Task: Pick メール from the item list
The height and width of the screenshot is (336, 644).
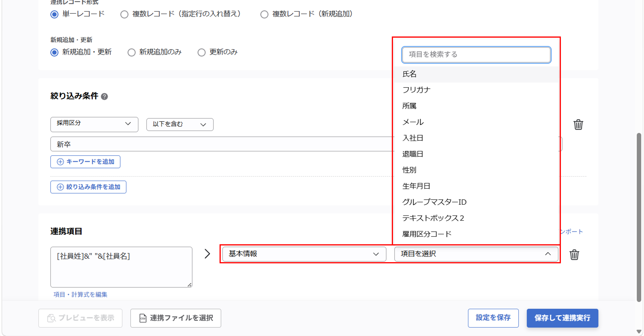Action: point(476,122)
